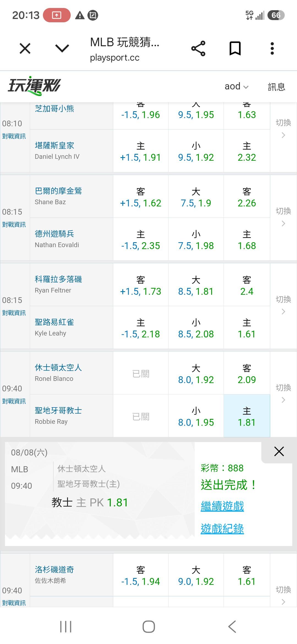This screenshot has height=644, width=297.
Task: Open the three-dot browser menu
Action: [272, 48]
